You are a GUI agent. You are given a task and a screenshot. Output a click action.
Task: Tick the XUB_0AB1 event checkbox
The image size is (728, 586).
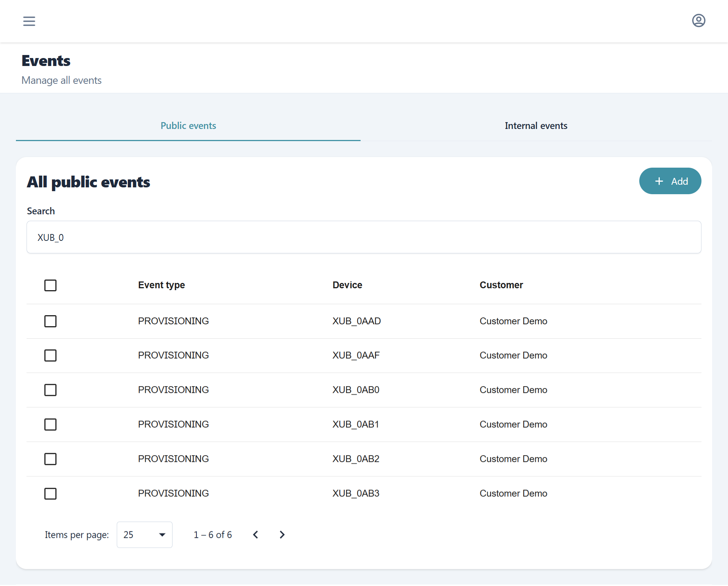pyautogui.click(x=50, y=424)
